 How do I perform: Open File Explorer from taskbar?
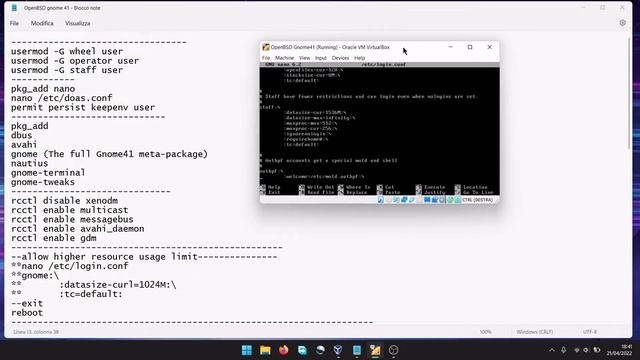[265, 350]
